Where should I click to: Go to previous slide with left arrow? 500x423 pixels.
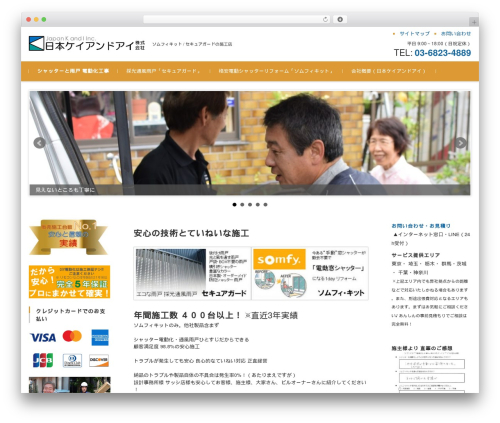pos(39,143)
